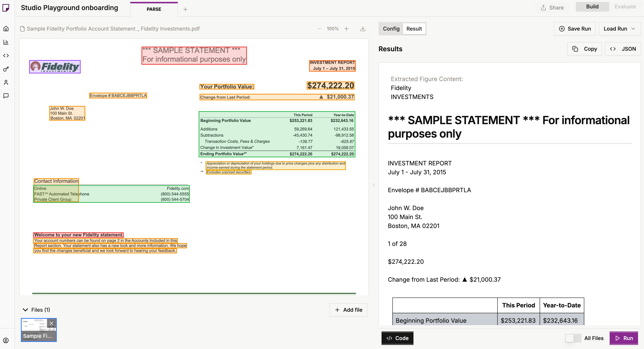
Task: Switch to the PARSE tab
Action: (154, 9)
